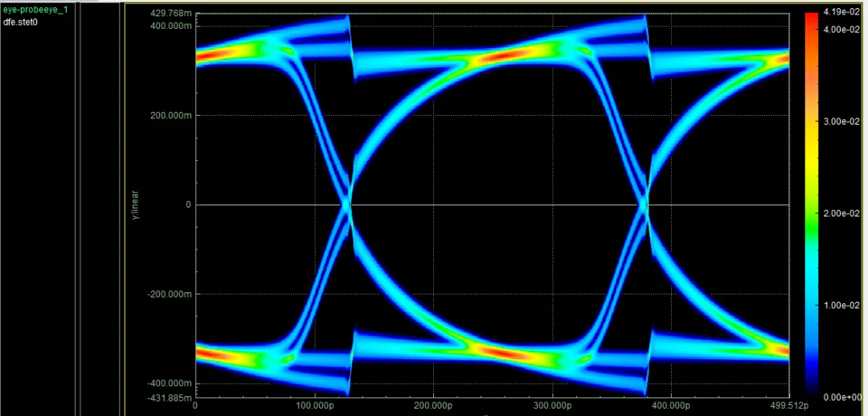Click the 2.00e-02 color scale label

tap(840, 213)
